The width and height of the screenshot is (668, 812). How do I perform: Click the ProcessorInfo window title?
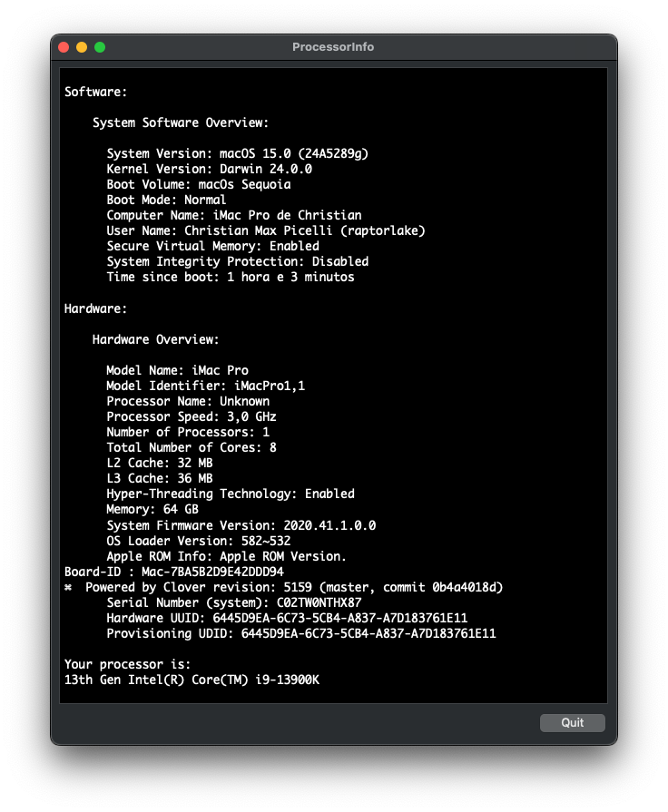point(333,47)
